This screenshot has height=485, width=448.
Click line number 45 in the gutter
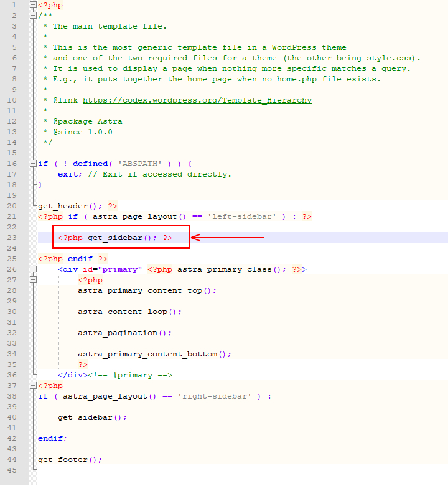coord(12,470)
